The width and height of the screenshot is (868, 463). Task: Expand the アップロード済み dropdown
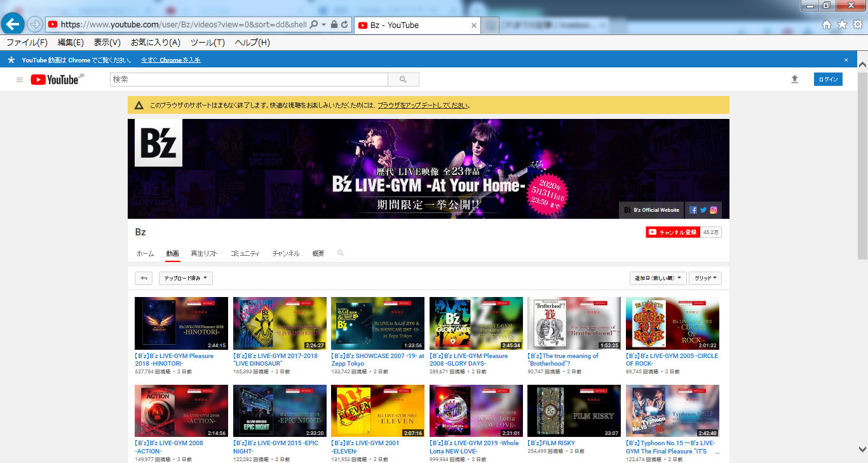click(186, 278)
